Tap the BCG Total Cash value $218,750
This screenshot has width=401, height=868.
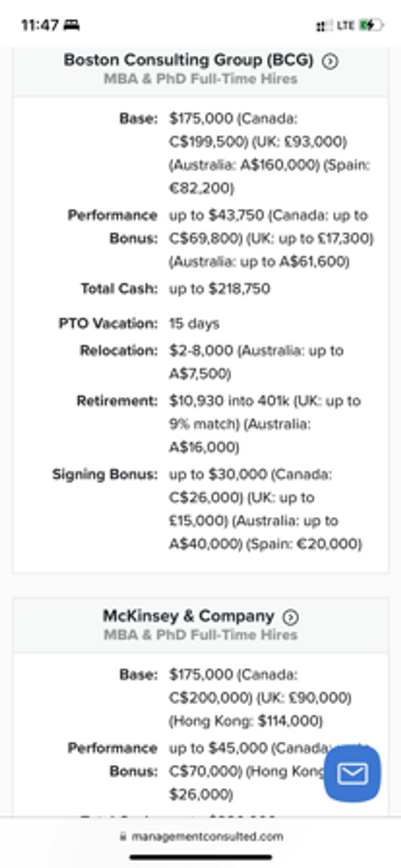pos(239,289)
